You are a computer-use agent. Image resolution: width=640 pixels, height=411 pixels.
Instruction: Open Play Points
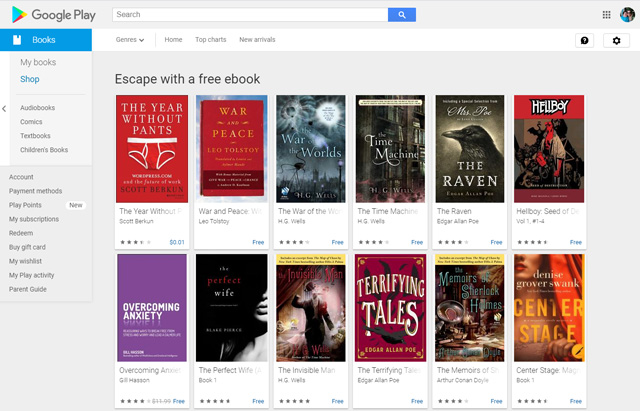pyautogui.click(x=25, y=205)
